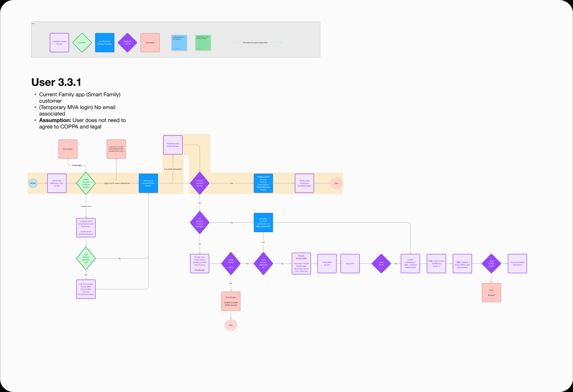
Task: Click the No label below Is Family Account Set Up
Action: click(x=200, y=203)
